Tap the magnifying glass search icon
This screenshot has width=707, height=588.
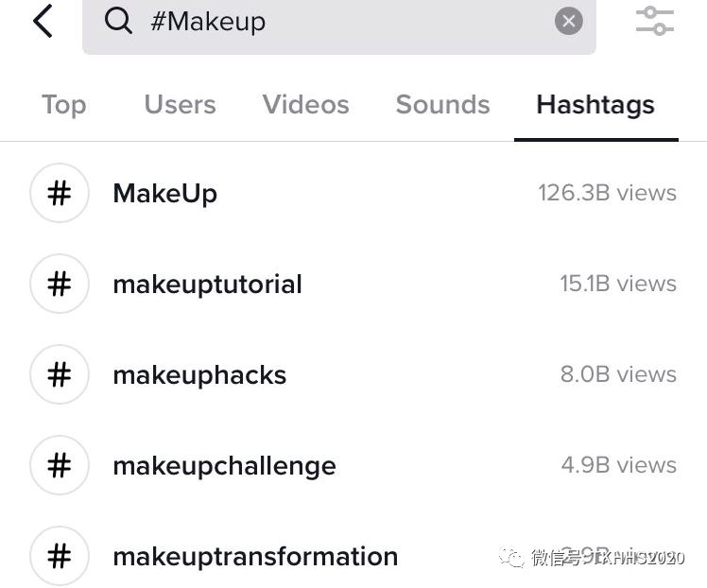(119, 21)
